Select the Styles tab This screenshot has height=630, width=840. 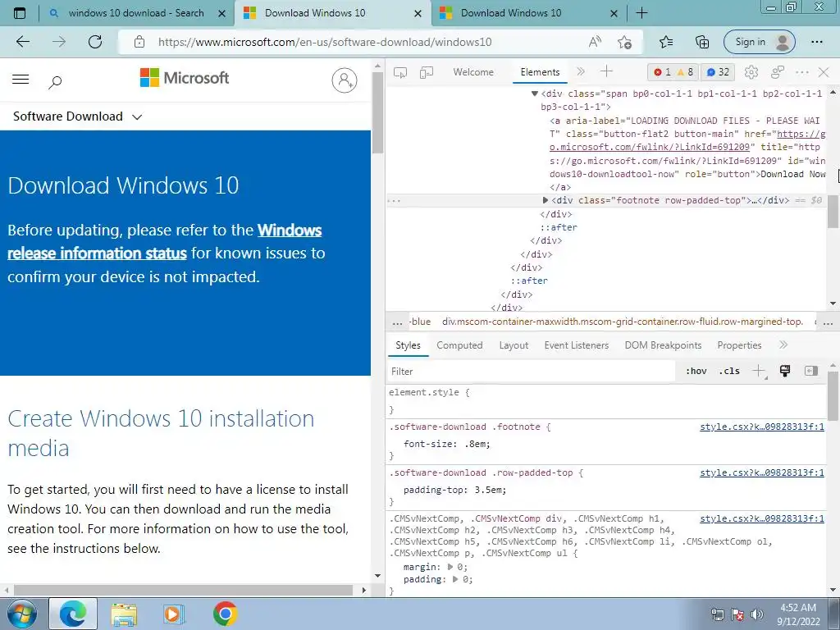point(409,345)
